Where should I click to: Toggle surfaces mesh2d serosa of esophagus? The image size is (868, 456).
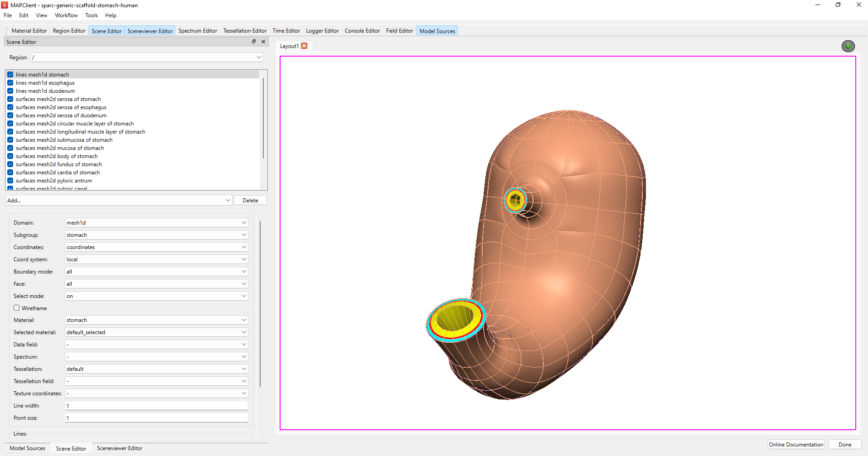point(10,107)
